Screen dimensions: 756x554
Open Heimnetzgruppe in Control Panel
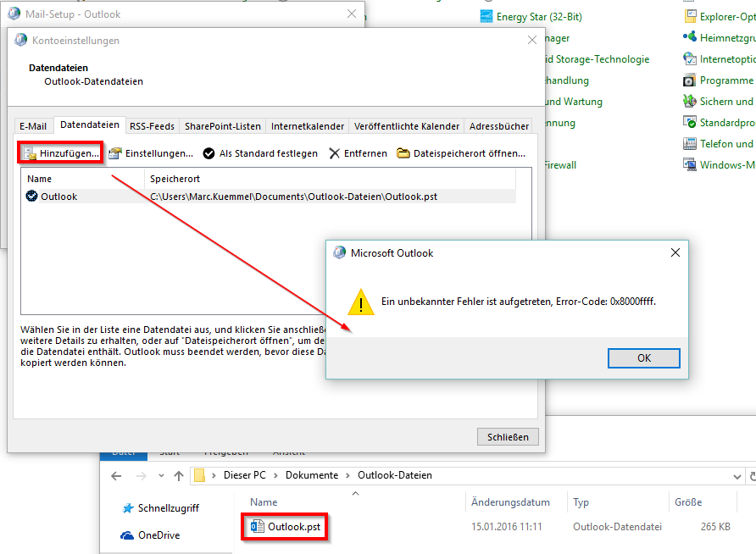tap(727, 37)
